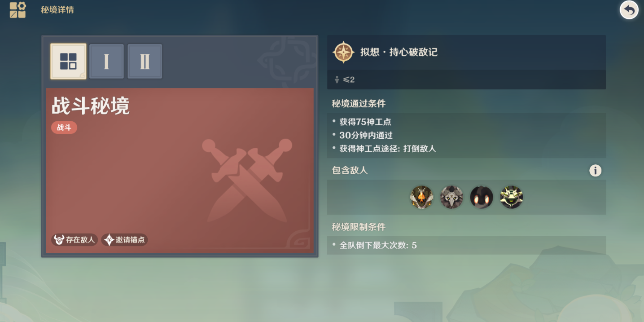Switch to stage I tab
The width and height of the screenshot is (644, 322).
click(106, 62)
